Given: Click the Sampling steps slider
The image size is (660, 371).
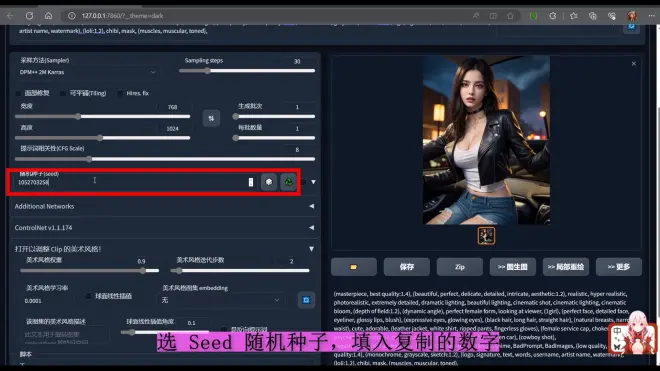Looking at the screenshot, I should 247,71.
